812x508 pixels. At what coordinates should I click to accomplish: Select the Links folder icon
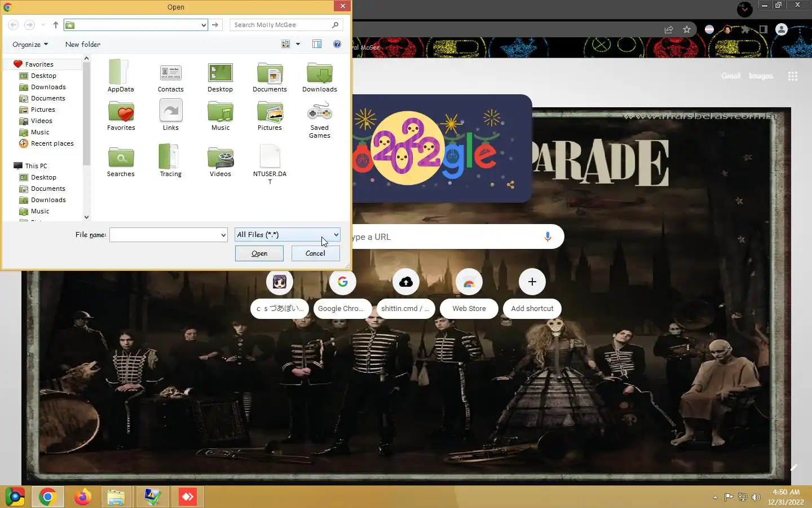[170, 115]
